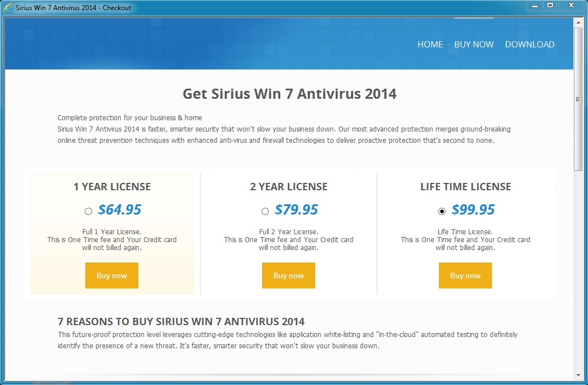
Task: Click the scrollbar up arrow
Action: (x=578, y=23)
